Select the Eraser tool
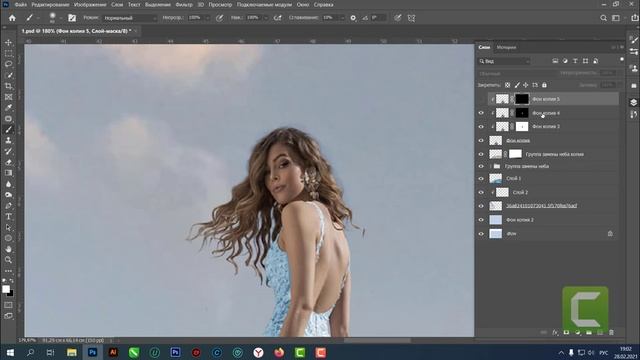 coord(8,162)
